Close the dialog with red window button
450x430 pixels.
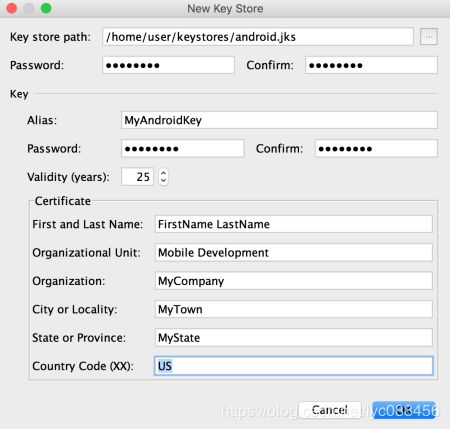click(x=12, y=8)
